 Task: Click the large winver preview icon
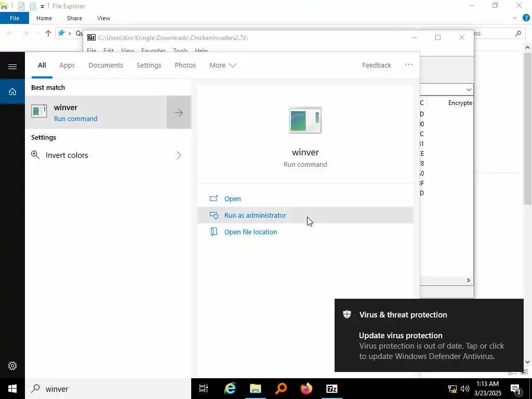(305, 120)
